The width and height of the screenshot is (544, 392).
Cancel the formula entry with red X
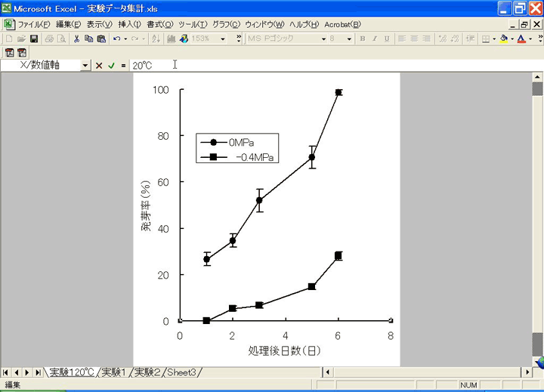(x=99, y=66)
